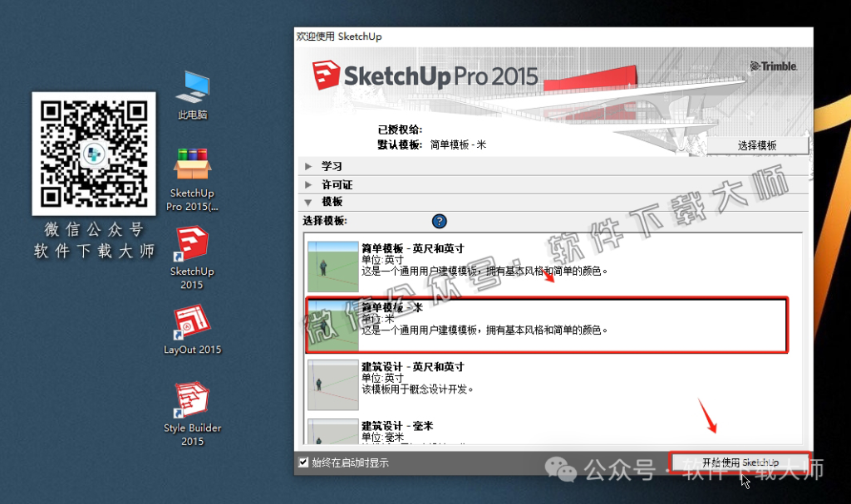The image size is (851, 504).
Task: Open the SketchUp Pro 2015 archive file
Action: click(191, 166)
